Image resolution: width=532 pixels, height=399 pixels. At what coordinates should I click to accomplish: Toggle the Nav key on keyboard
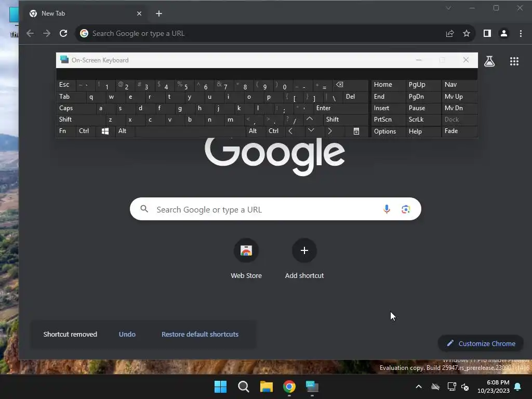coord(459,85)
